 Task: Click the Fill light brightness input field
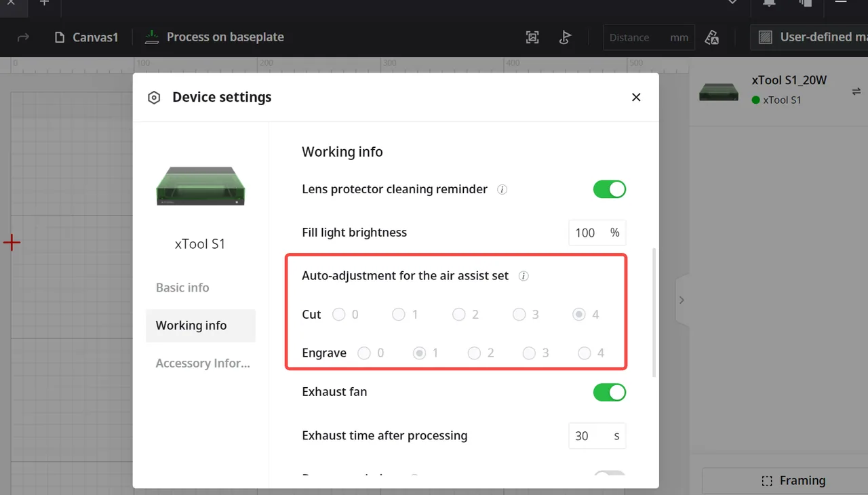597,233
